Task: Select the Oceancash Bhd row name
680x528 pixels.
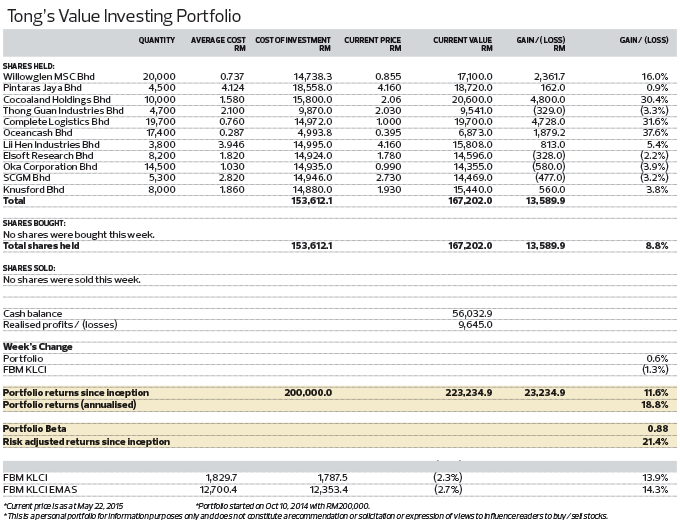Action: (x=38, y=133)
